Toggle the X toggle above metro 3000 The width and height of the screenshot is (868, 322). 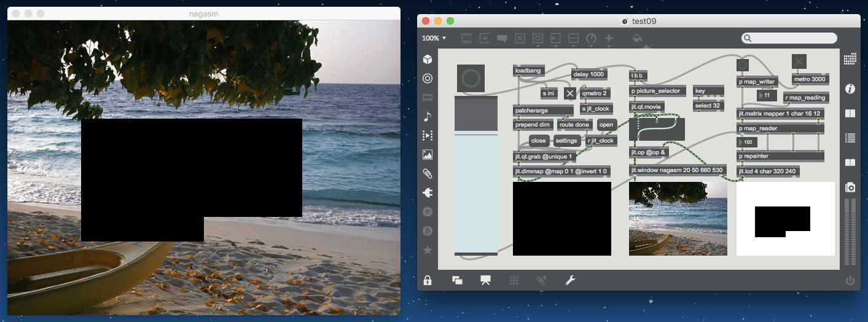pyautogui.click(x=799, y=61)
